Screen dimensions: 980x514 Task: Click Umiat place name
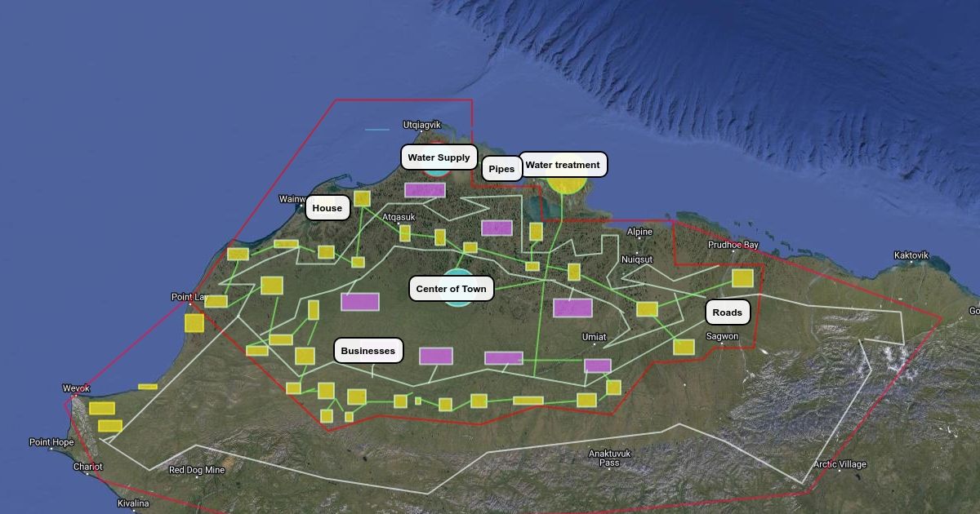[x=595, y=337]
